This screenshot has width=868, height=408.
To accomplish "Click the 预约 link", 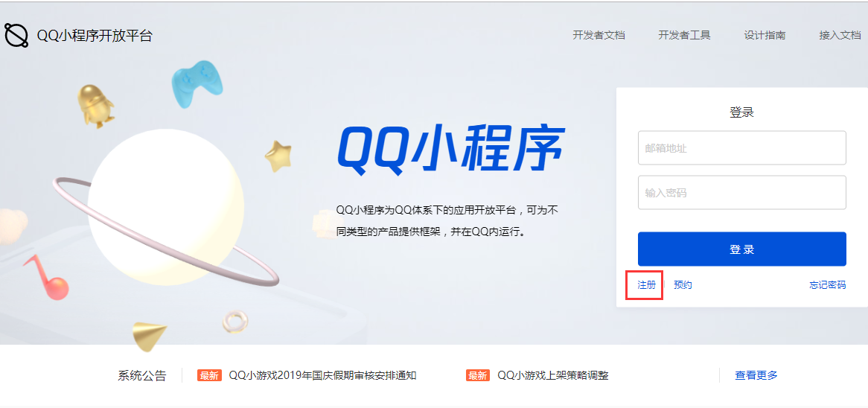I will pos(683,285).
